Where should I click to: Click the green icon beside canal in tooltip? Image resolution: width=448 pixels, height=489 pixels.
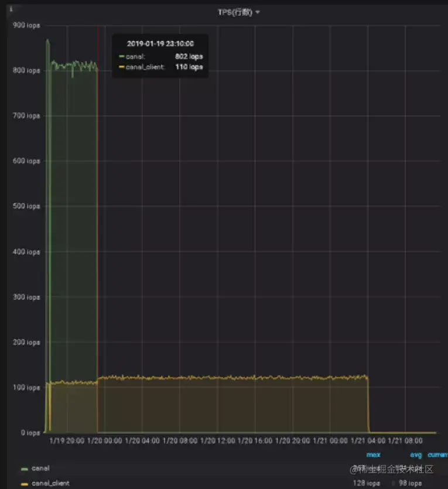(x=122, y=56)
